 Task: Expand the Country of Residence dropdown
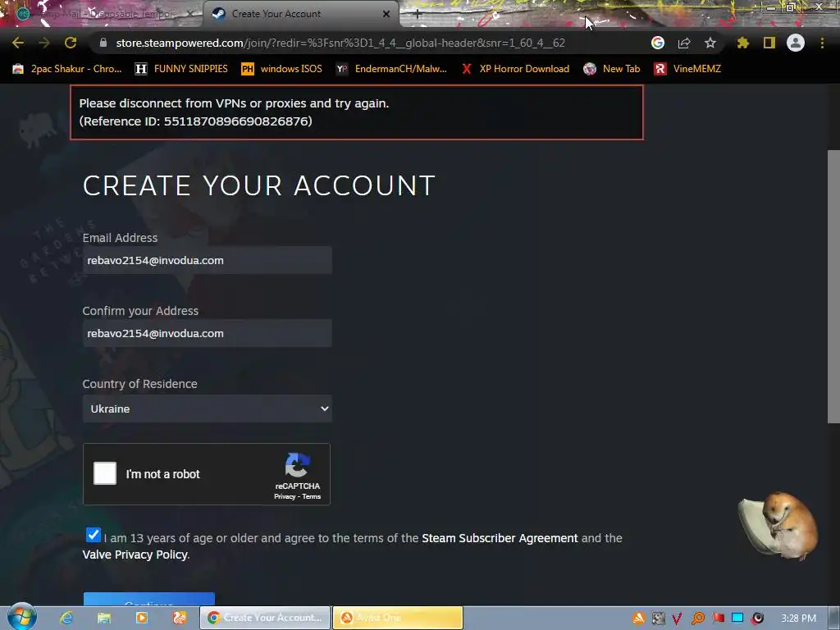(208, 409)
